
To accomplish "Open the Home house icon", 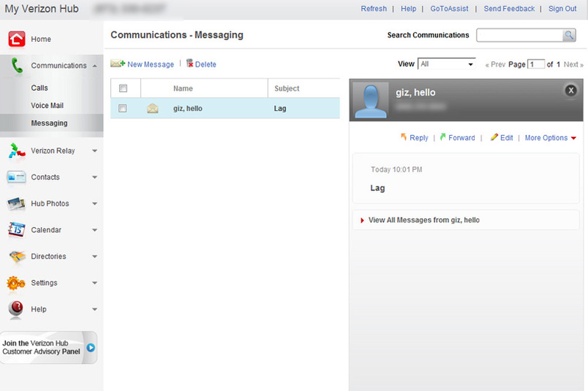I will click(17, 39).
